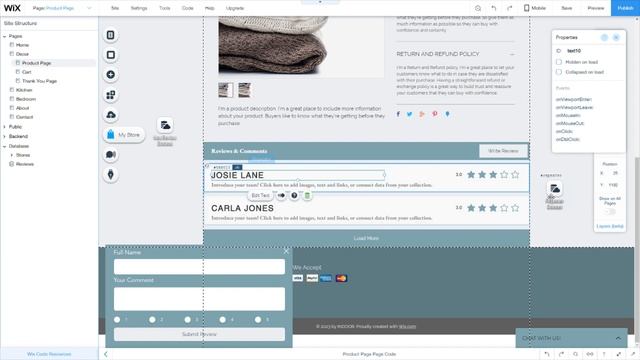Click code panel undo icon at the bottom

547,354
